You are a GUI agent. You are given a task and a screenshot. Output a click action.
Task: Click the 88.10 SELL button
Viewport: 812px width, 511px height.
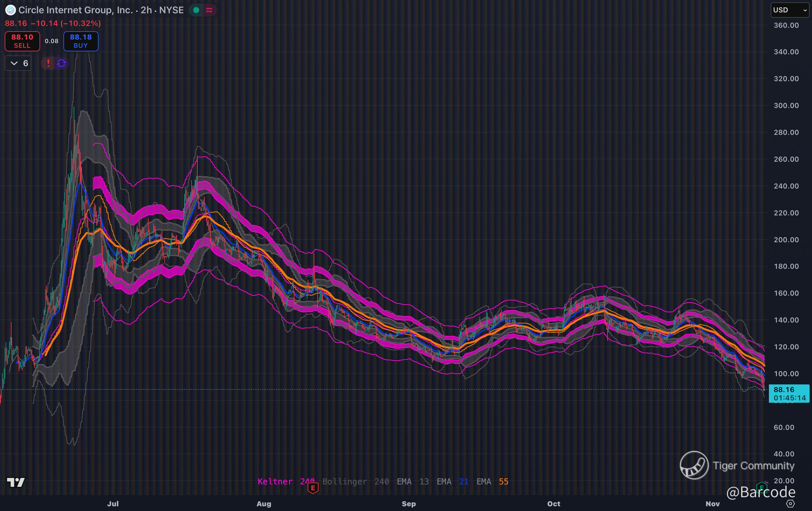pyautogui.click(x=22, y=41)
